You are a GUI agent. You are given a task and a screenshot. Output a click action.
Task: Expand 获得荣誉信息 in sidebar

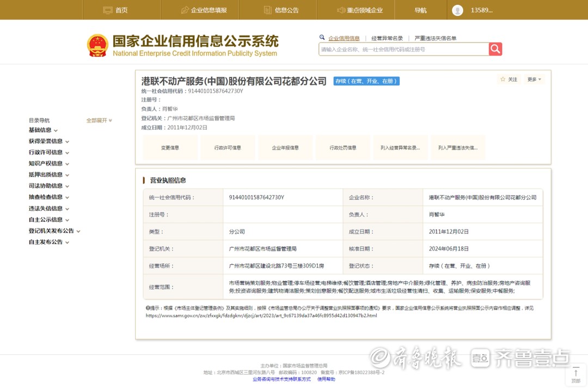49,142
